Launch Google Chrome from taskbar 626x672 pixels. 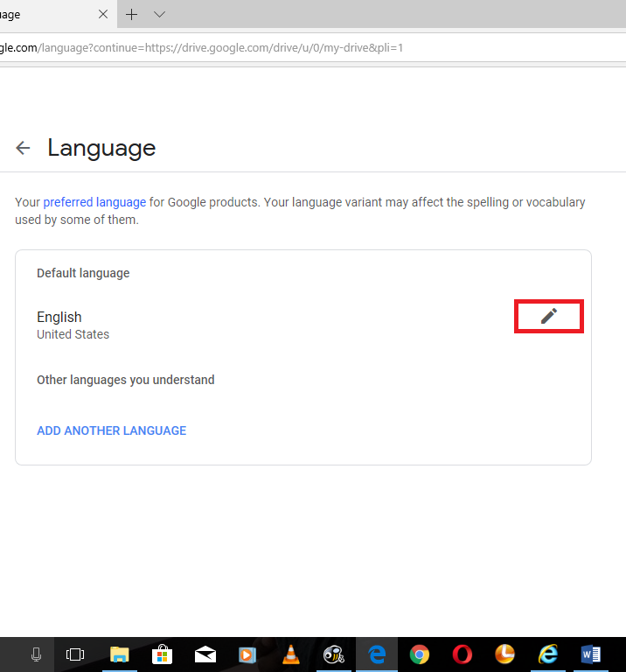(419, 654)
